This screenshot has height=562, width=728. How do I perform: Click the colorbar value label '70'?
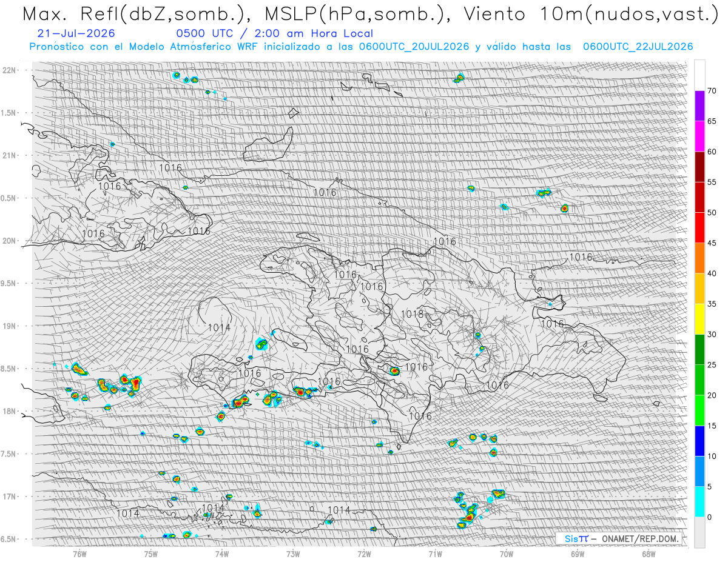pos(712,91)
